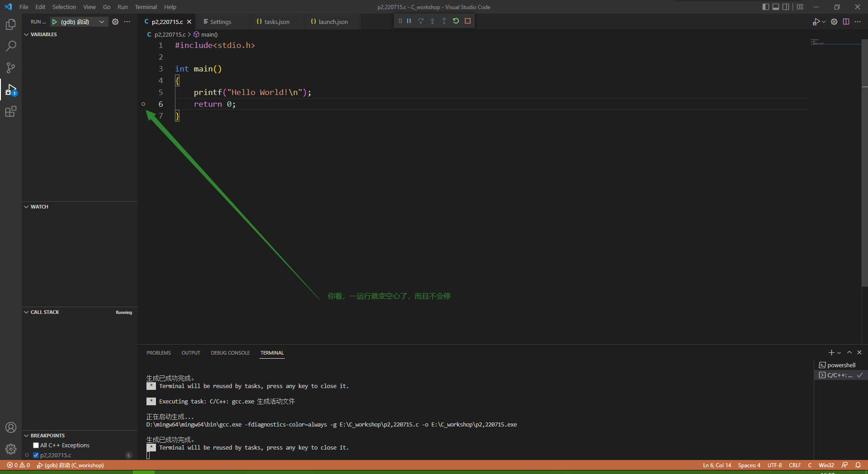This screenshot has width=868, height=474.
Task: Open the Source Control view
Action: 11,68
